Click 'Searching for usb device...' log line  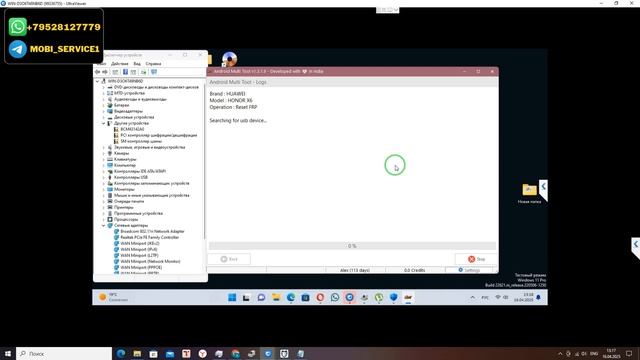click(x=238, y=120)
